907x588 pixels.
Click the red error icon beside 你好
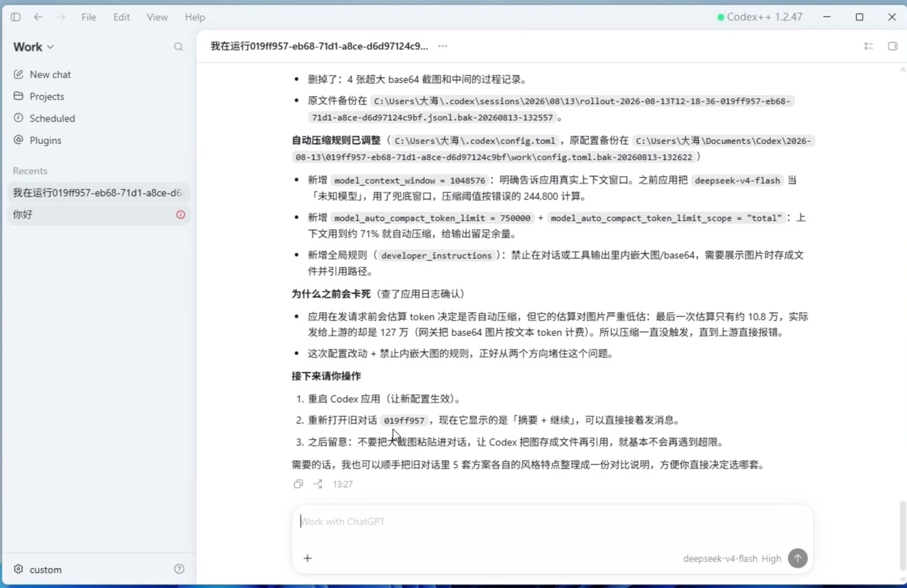point(181,215)
